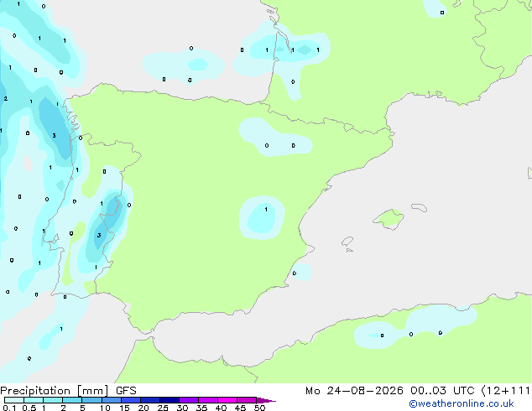Choose the 30–35 mm purple legend swatch
The height and width of the screenshot is (411, 532).
click(x=188, y=400)
